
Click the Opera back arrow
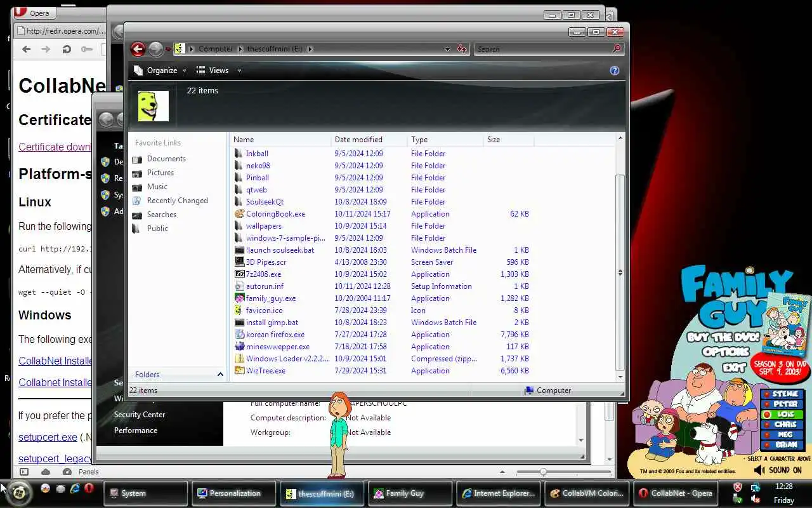pyautogui.click(x=26, y=49)
